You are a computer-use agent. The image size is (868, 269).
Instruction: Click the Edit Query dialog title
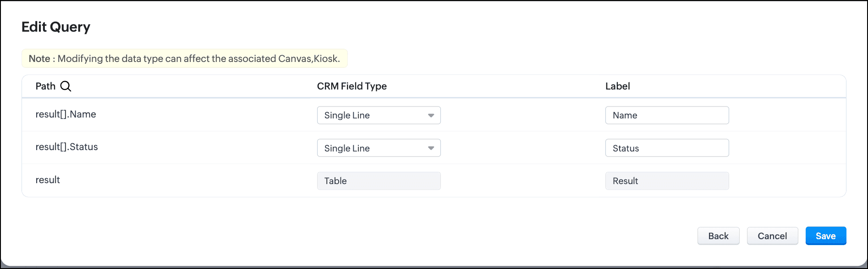(x=56, y=27)
